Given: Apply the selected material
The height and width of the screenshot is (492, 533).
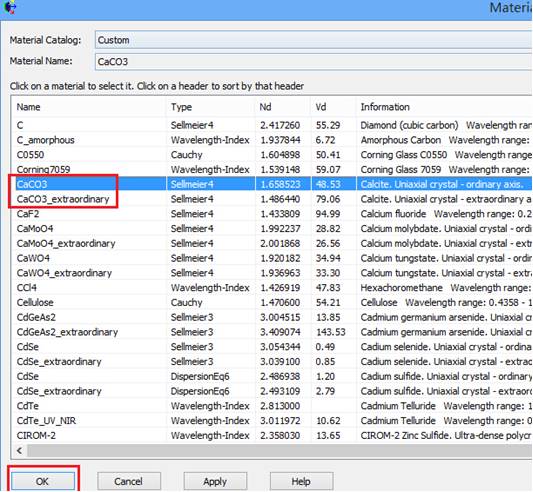Looking at the screenshot, I should 215,481.
